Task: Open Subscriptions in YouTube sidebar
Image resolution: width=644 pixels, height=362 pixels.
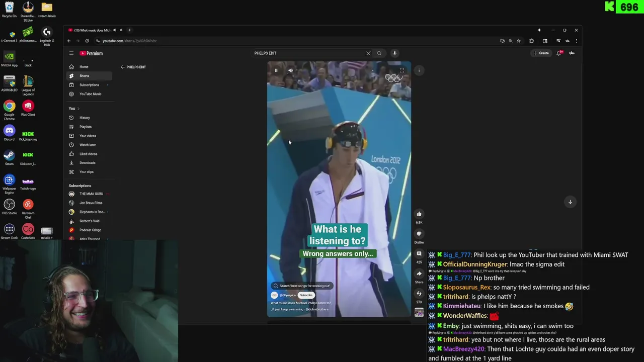Action: [x=89, y=85]
